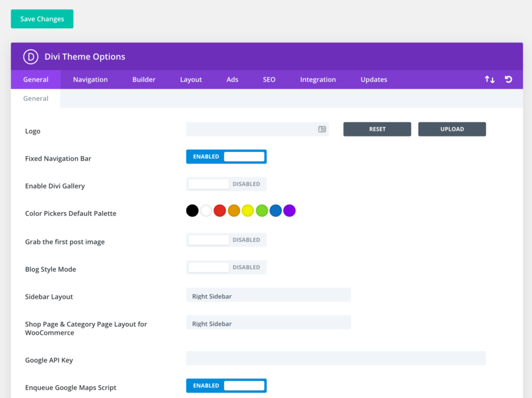Screen dimensions: 532x398
Task: Enable the Divi Gallery toggle
Action: [x=226, y=184]
